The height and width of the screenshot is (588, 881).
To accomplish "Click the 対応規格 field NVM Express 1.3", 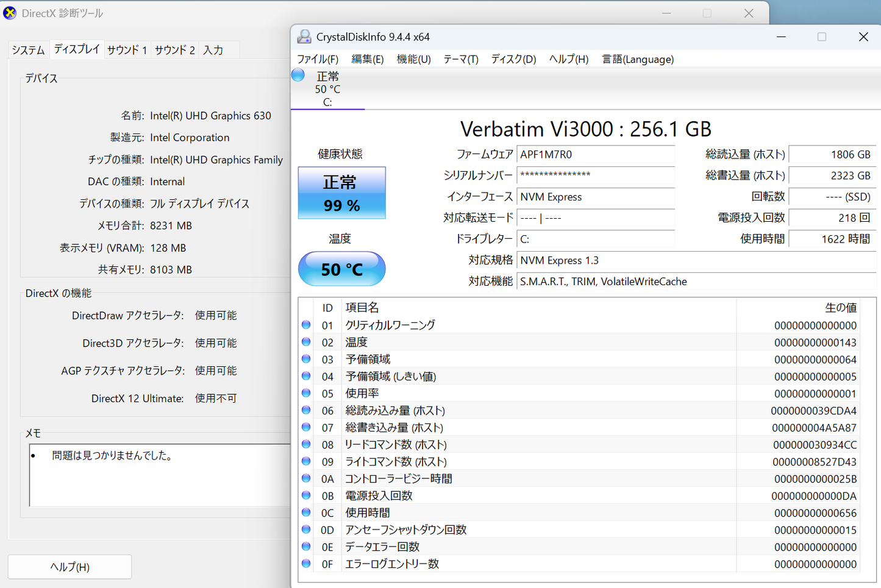I will [696, 260].
